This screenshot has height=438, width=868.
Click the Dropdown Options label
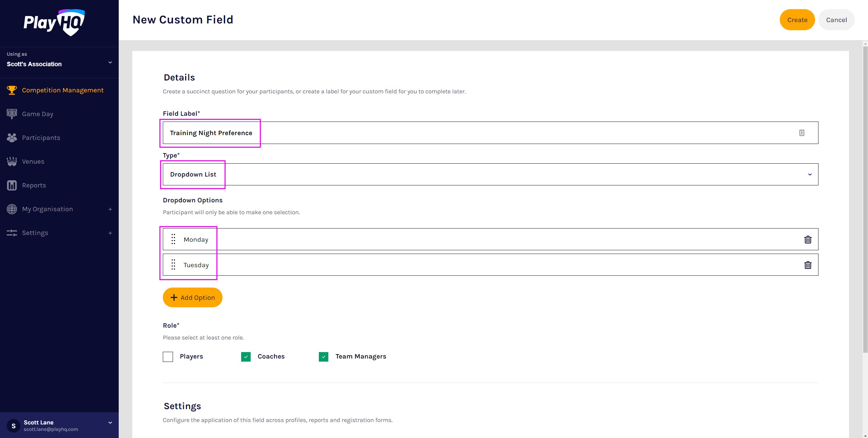point(193,200)
